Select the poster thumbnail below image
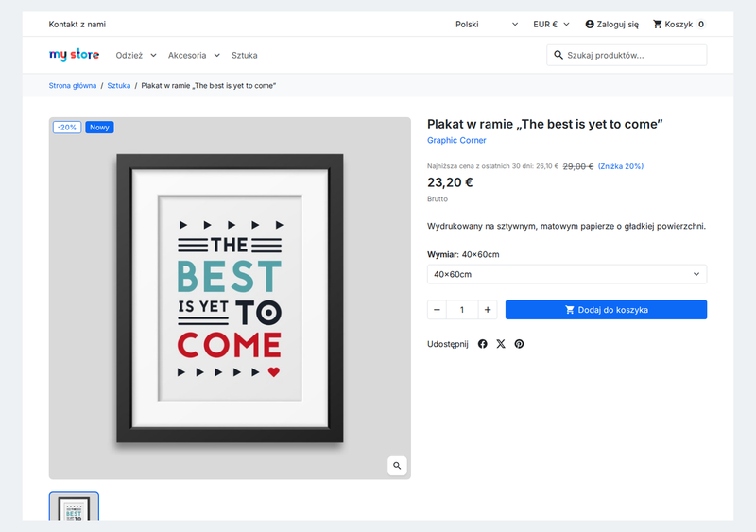756x532 pixels. coord(74,506)
